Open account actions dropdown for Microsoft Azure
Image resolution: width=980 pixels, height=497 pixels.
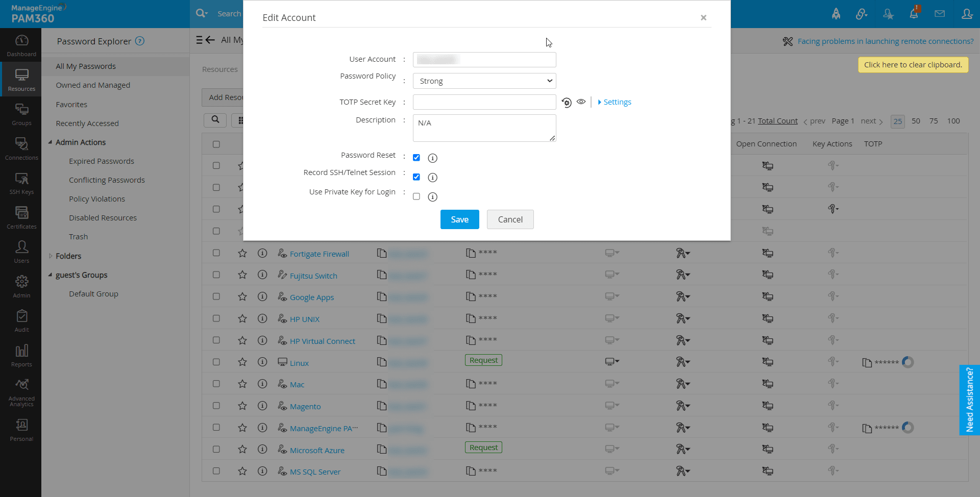coord(683,450)
